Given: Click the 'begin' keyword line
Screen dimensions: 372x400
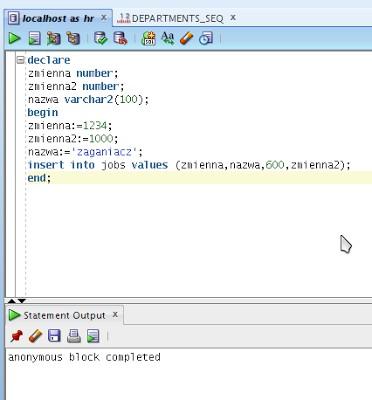Looking at the screenshot, I should tap(43, 112).
